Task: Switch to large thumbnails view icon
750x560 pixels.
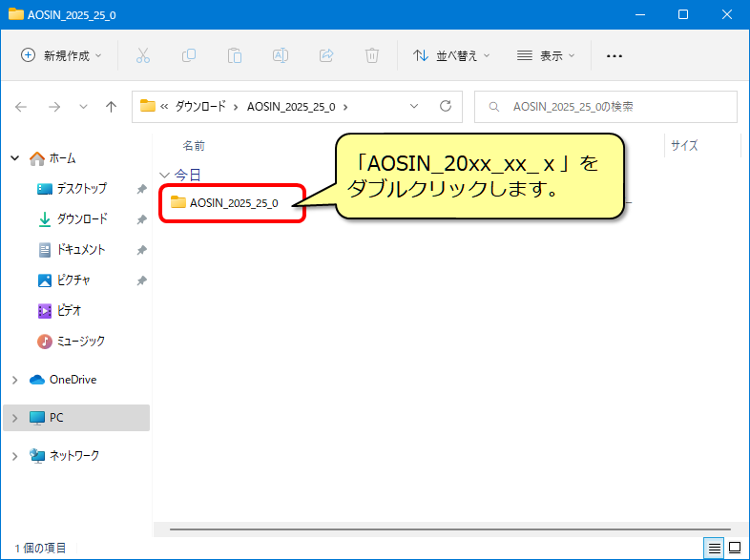Action: click(x=735, y=548)
